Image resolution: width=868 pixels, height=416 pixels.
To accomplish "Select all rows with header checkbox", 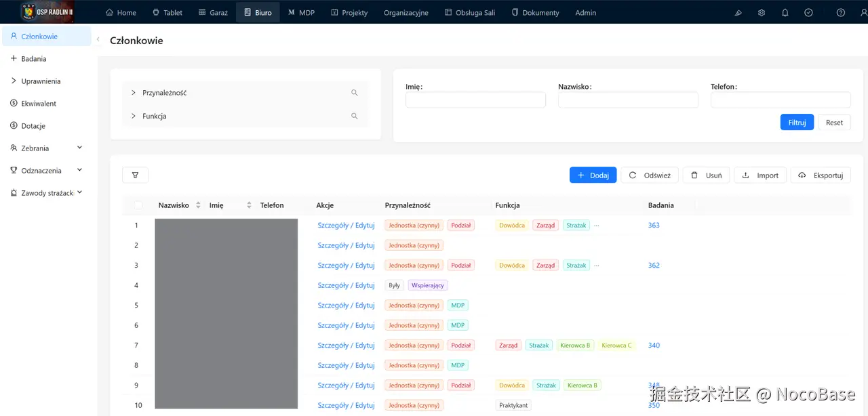I will point(138,205).
